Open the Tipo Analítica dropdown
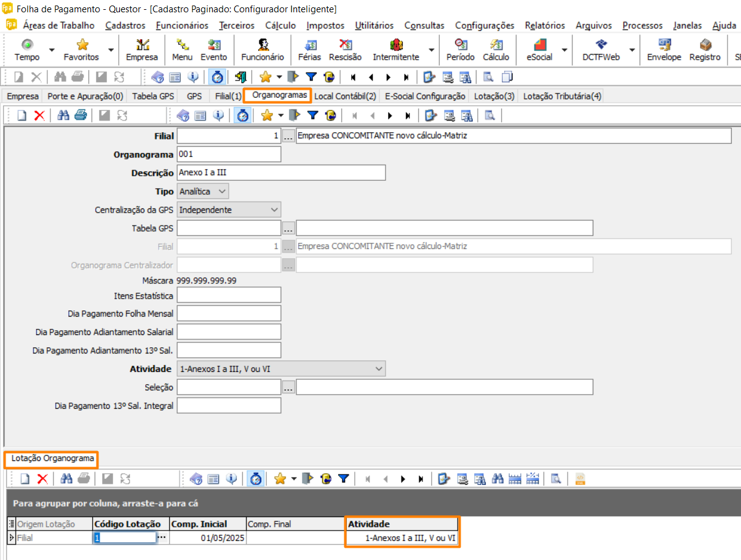The image size is (741, 560). point(203,192)
